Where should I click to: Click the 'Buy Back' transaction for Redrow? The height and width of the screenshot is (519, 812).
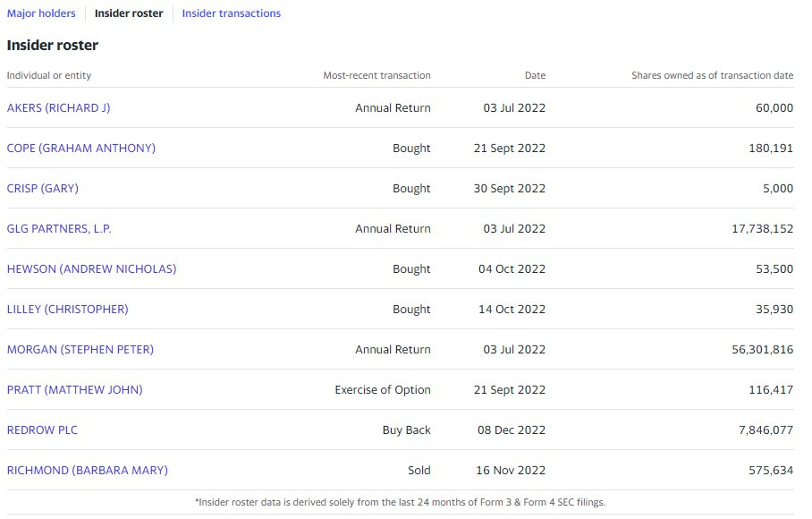pos(407,430)
